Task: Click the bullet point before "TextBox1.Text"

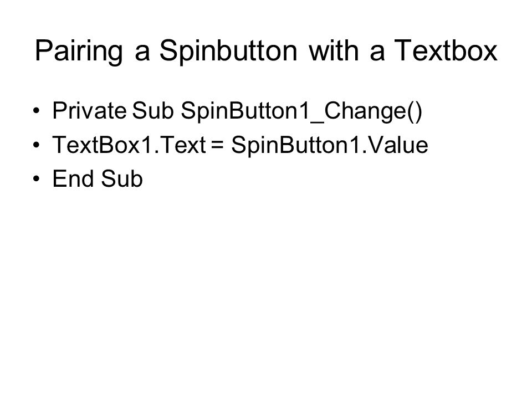Action: [x=37, y=145]
